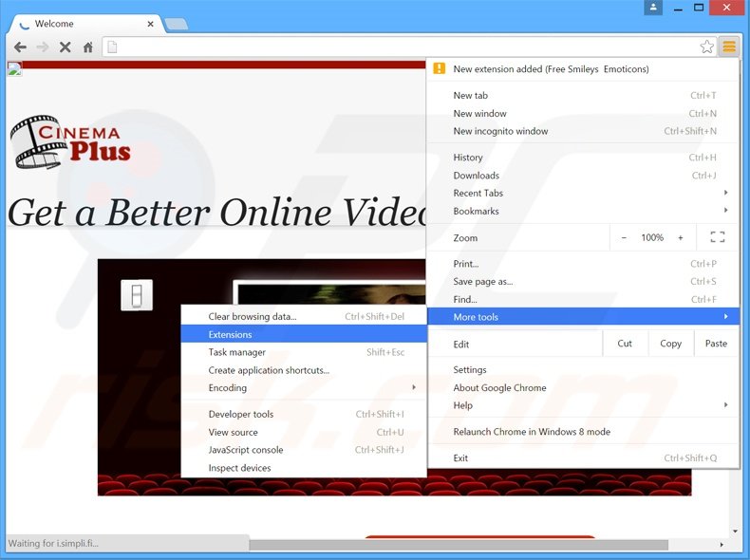Image resolution: width=750 pixels, height=560 pixels.
Task: Go to the home page icon
Action: click(x=88, y=47)
